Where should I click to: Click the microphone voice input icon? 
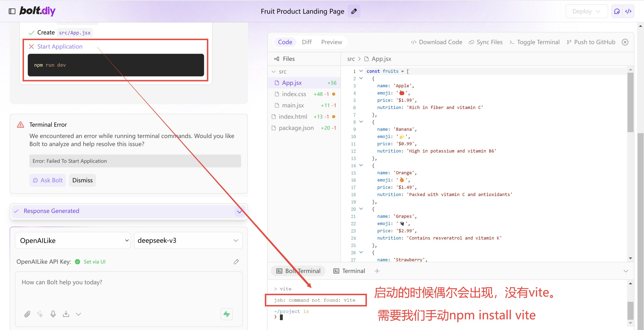[x=53, y=314]
